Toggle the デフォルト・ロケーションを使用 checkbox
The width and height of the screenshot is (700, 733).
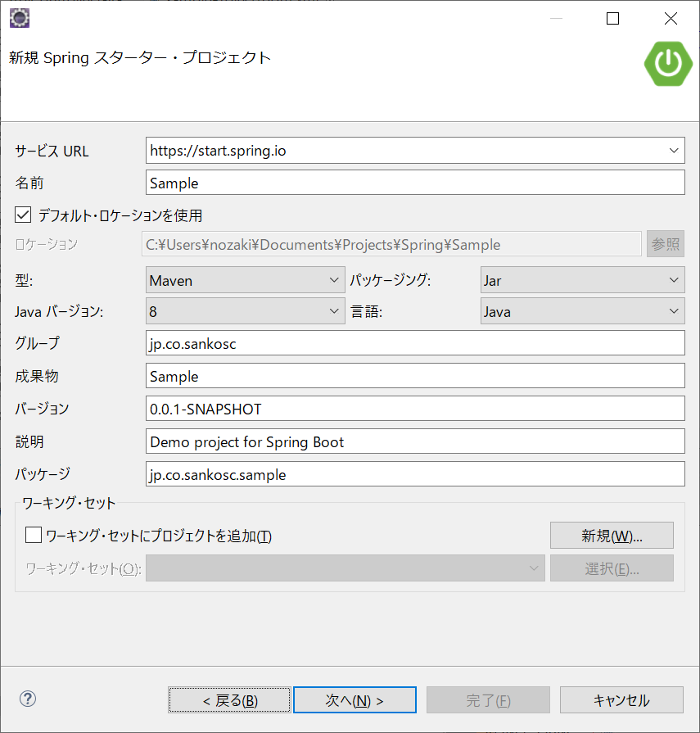click(x=23, y=215)
